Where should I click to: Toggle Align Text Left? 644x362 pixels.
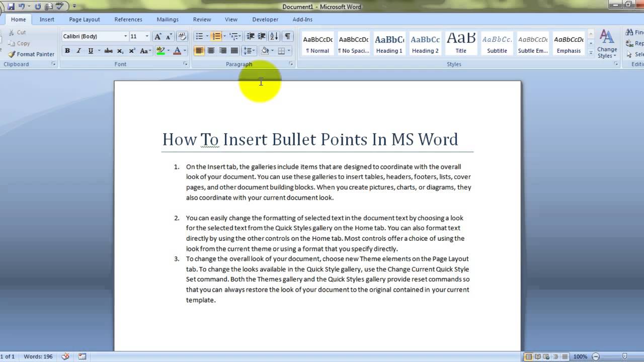199,51
